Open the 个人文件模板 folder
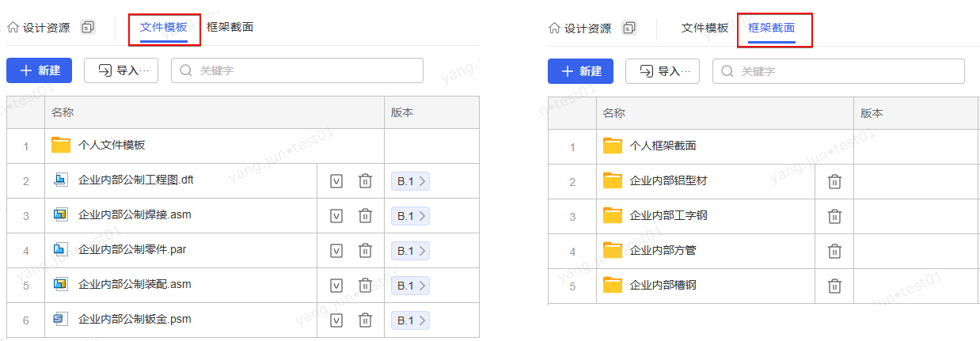 (x=111, y=146)
